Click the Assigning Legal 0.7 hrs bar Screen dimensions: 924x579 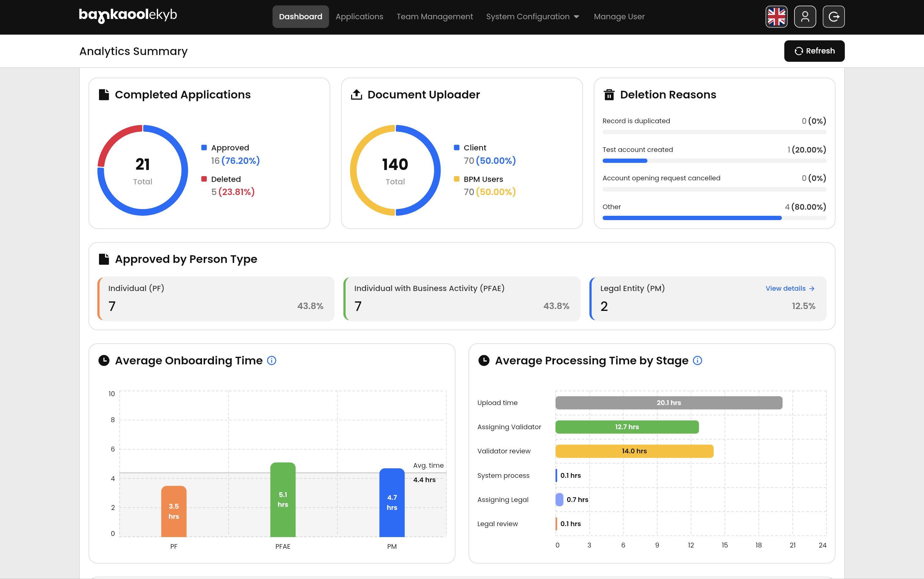[559, 500]
